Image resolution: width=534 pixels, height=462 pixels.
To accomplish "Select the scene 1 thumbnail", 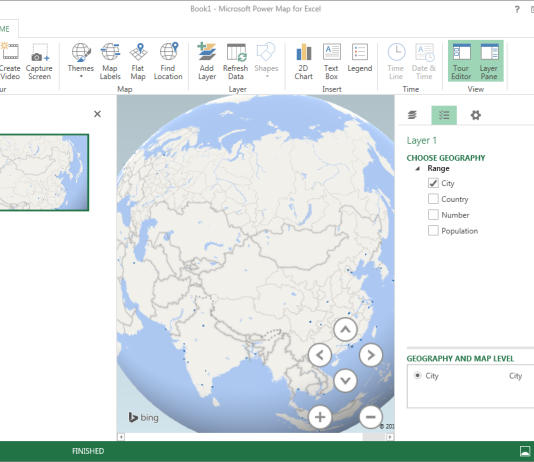I will click(44, 172).
